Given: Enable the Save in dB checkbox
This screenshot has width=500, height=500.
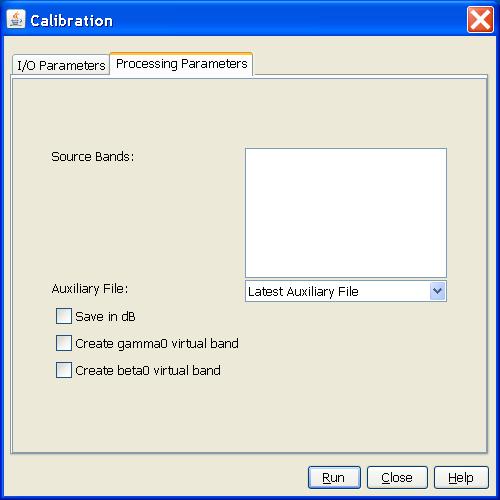Looking at the screenshot, I should (64, 316).
